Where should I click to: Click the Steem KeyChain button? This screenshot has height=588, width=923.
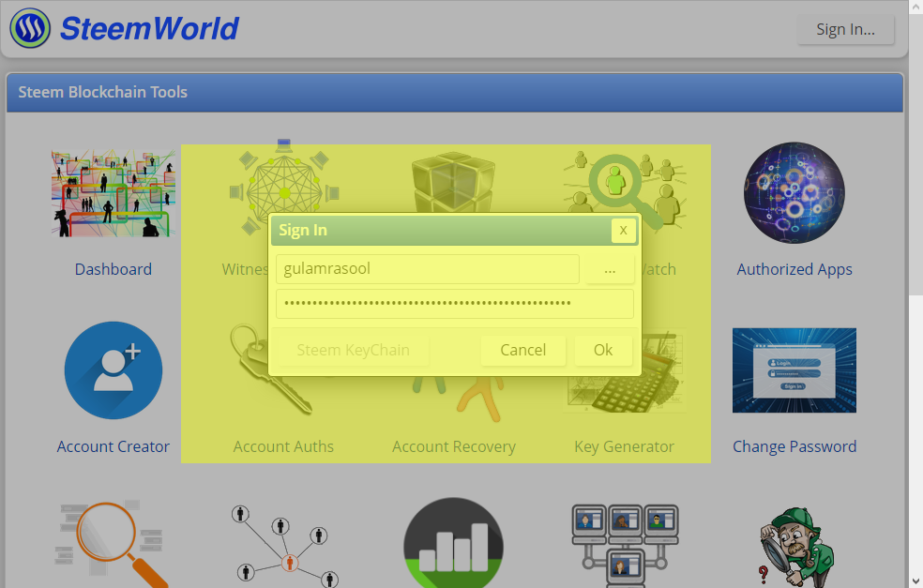click(354, 350)
